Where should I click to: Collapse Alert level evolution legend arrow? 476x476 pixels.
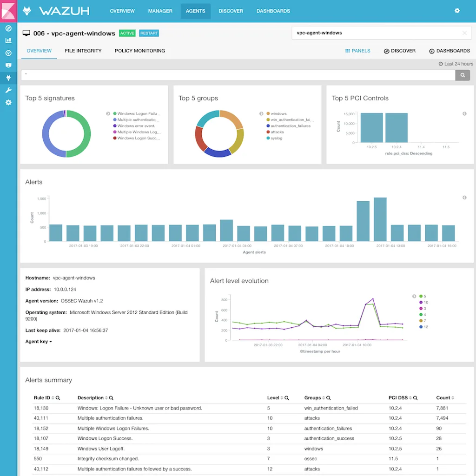414,296
